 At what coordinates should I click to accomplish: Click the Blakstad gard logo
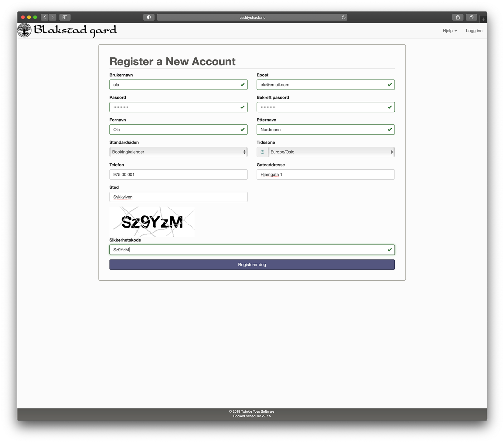[67, 30]
